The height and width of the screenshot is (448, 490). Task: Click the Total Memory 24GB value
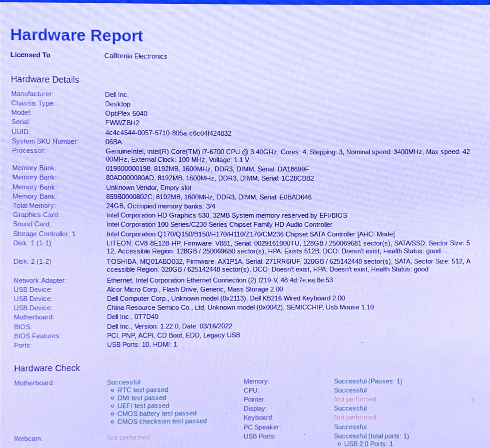[160, 206]
